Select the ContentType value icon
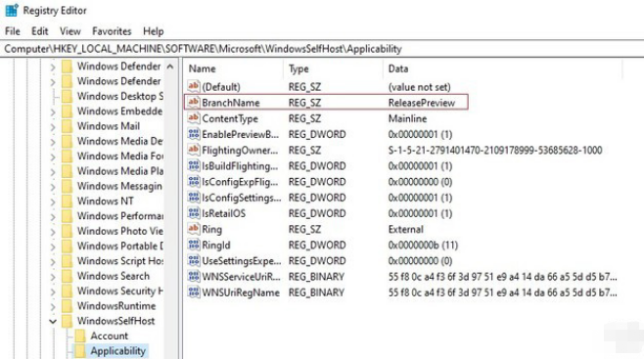 click(194, 118)
